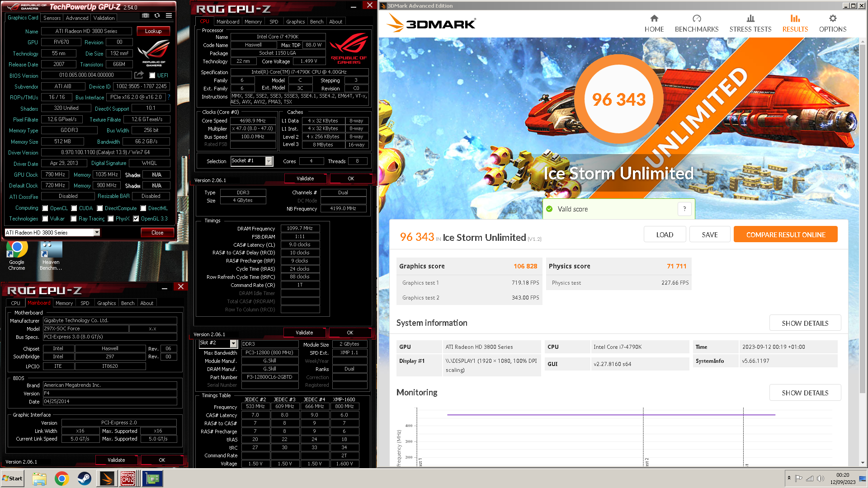Click the volume speaker tray icon
Image resolution: width=868 pixels, height=488 pixels.
click(x=821, y=478)
